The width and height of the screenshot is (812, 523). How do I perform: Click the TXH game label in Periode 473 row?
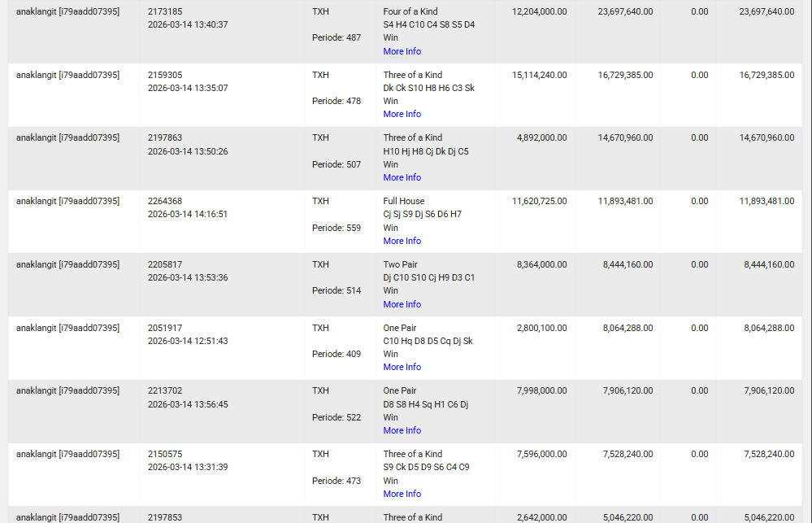[x=320, y=454]
